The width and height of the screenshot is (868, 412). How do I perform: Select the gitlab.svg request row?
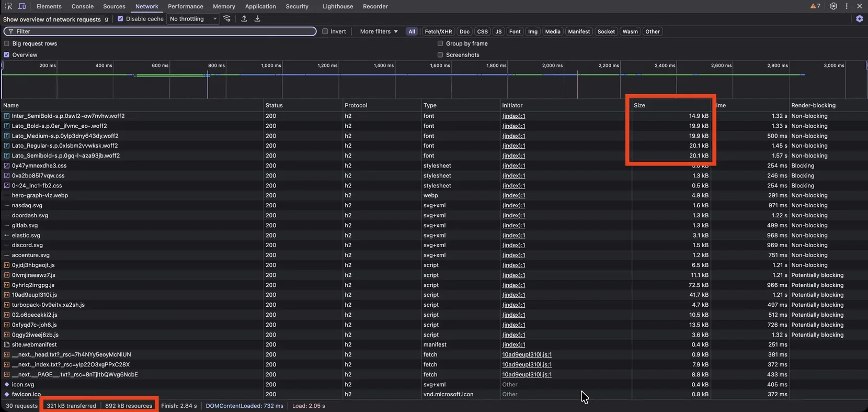(x=434, y=226)
